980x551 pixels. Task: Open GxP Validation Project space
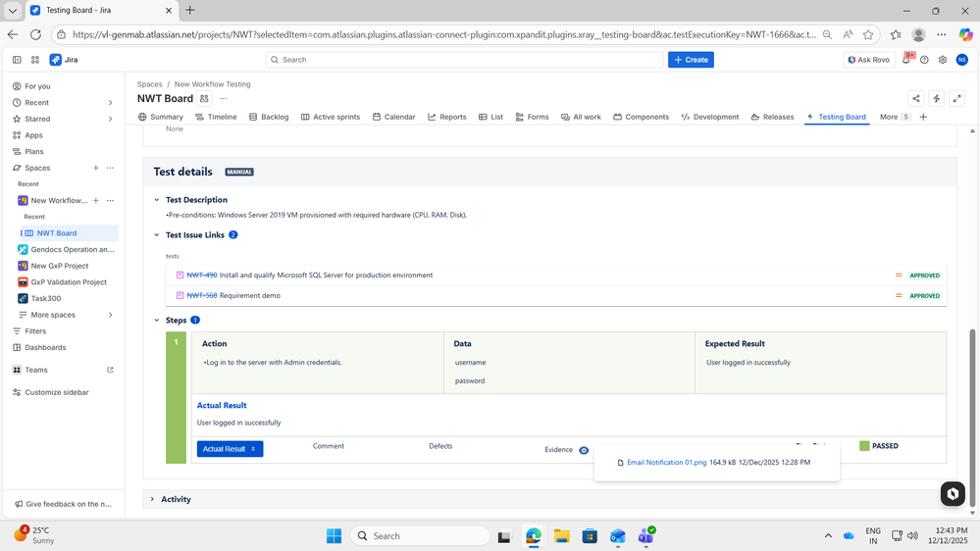(66, 281)
